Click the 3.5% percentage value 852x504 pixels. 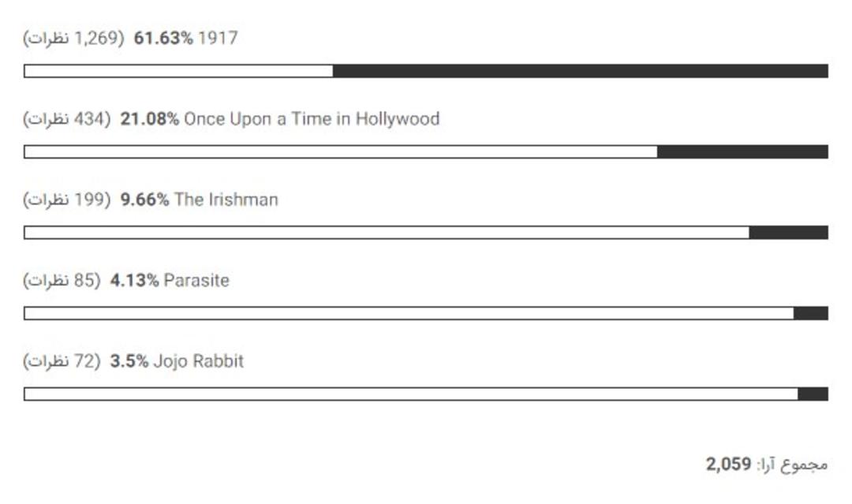click(x=129, y=361)
